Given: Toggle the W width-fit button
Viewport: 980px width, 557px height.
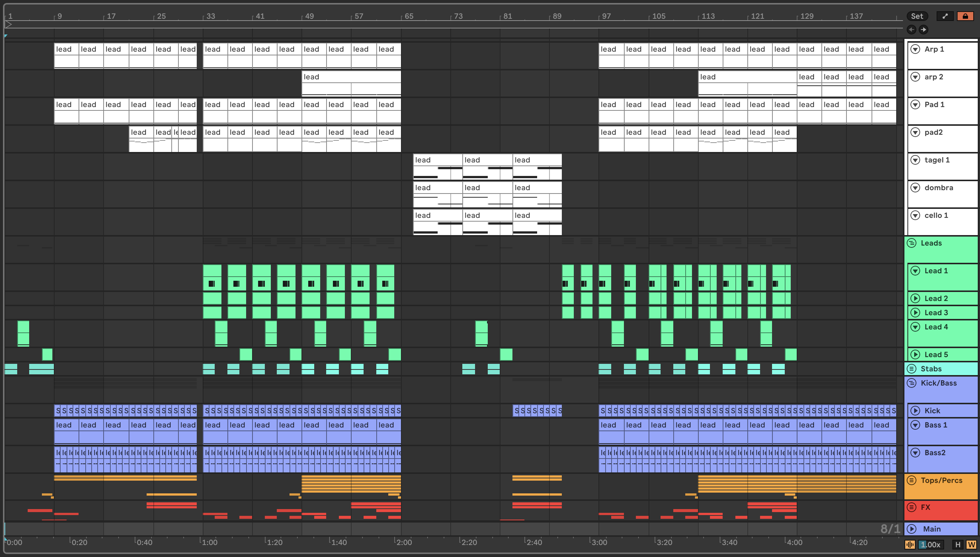Looking at the screenshot, I should [971, 544].
